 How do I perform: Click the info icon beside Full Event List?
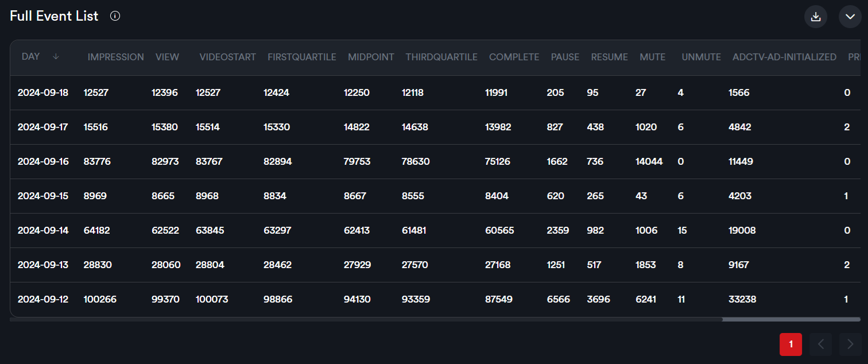(115, 16)
